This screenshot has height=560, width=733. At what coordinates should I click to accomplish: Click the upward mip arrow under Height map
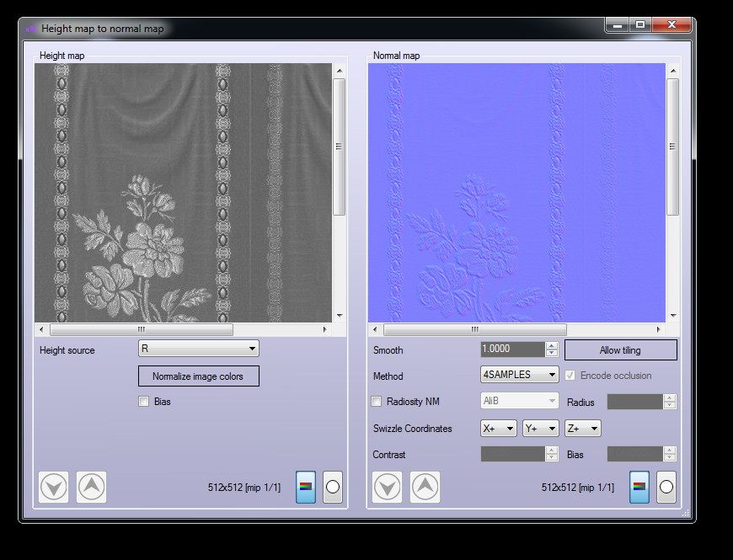coord(91,487)
